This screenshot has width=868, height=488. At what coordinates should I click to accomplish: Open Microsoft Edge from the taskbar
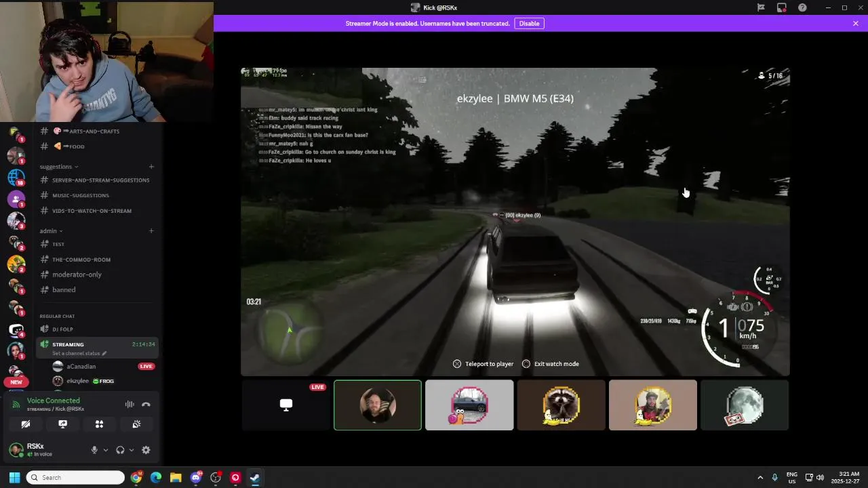156,477
